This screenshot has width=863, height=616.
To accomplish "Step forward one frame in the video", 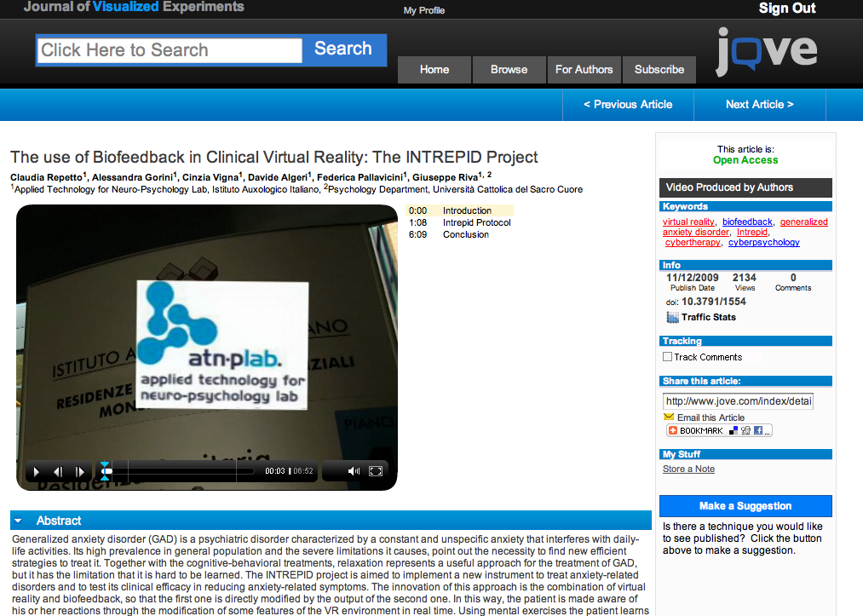I will point(80,471).
